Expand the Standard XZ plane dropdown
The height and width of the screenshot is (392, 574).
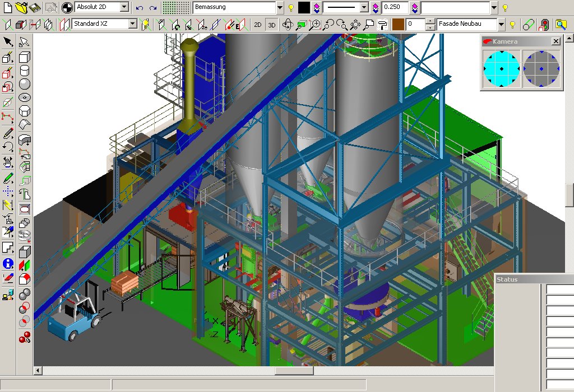pyautogui.click(x=132, y=24)
